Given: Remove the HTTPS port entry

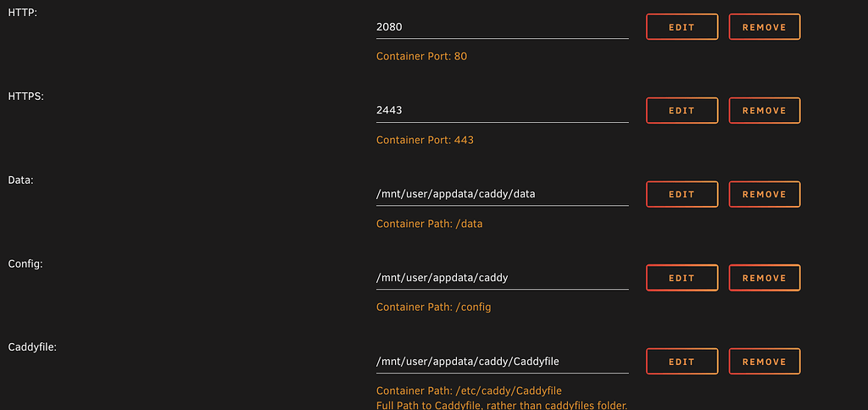Looking at the screenshot, I should pos(764,111).
